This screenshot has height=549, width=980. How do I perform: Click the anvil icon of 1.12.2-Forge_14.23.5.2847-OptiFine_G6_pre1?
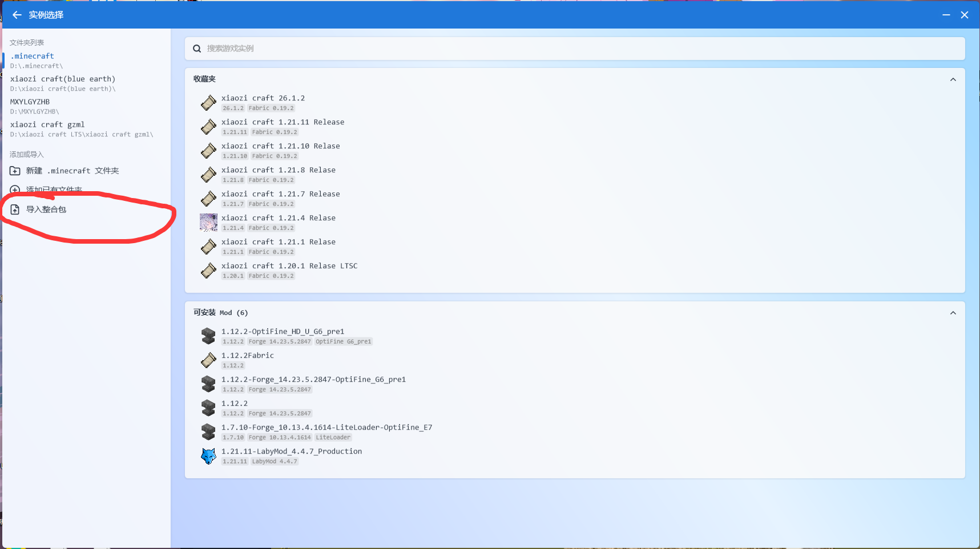[x=208, y=384]
